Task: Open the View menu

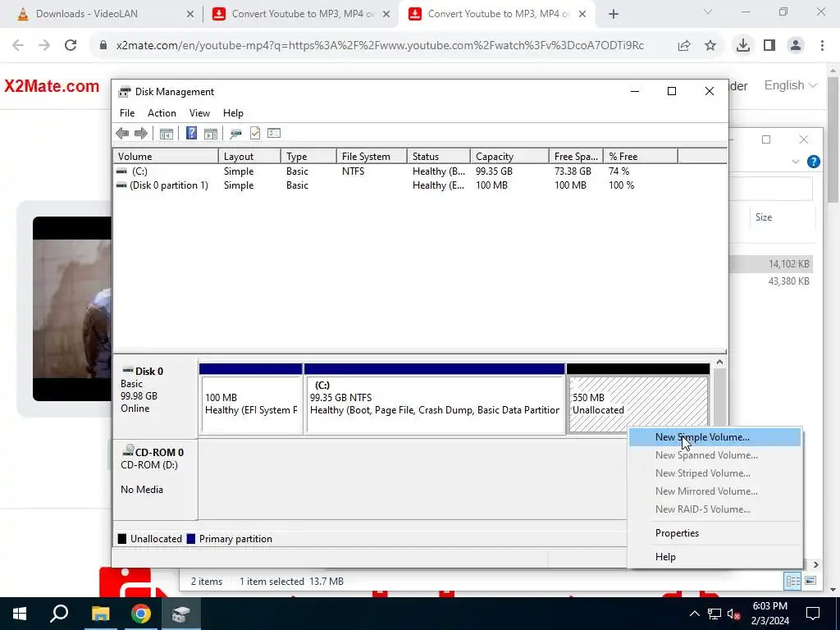Action: [199, 113]
